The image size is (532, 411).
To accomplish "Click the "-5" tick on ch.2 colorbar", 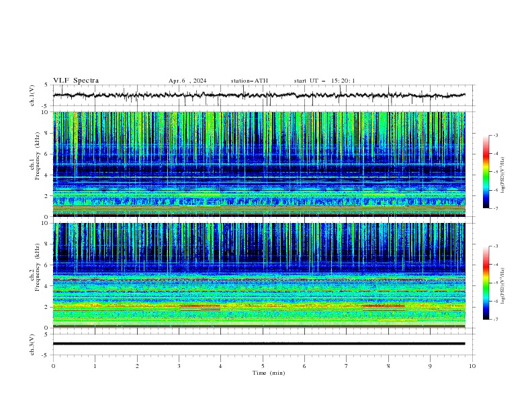I will [x=495, y=283].
